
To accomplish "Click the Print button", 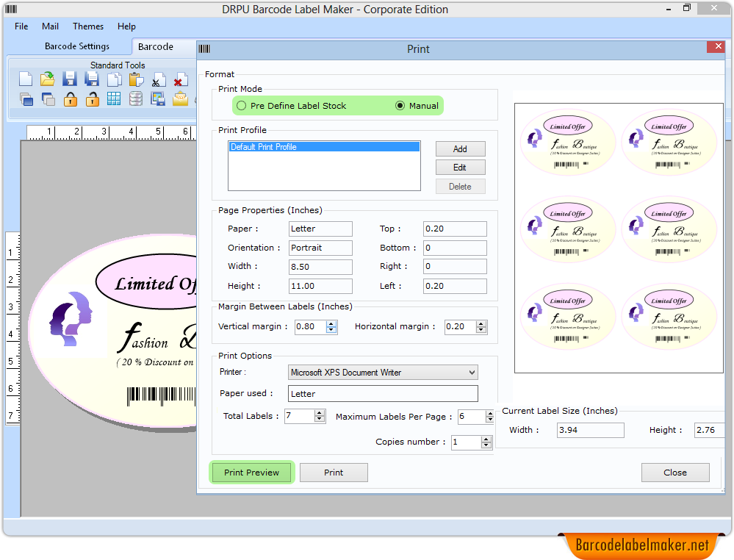I will click(x=334, y=473).
